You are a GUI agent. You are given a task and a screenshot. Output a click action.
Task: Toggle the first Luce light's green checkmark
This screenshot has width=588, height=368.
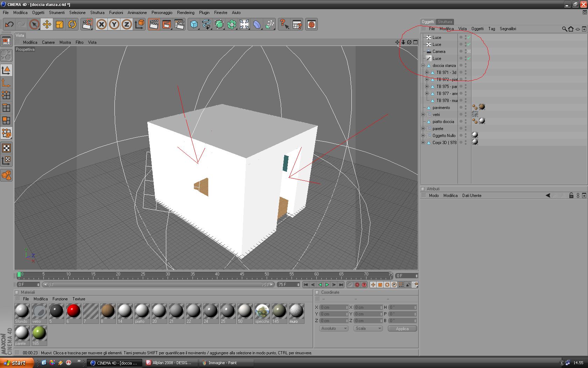tap(469, 37)
